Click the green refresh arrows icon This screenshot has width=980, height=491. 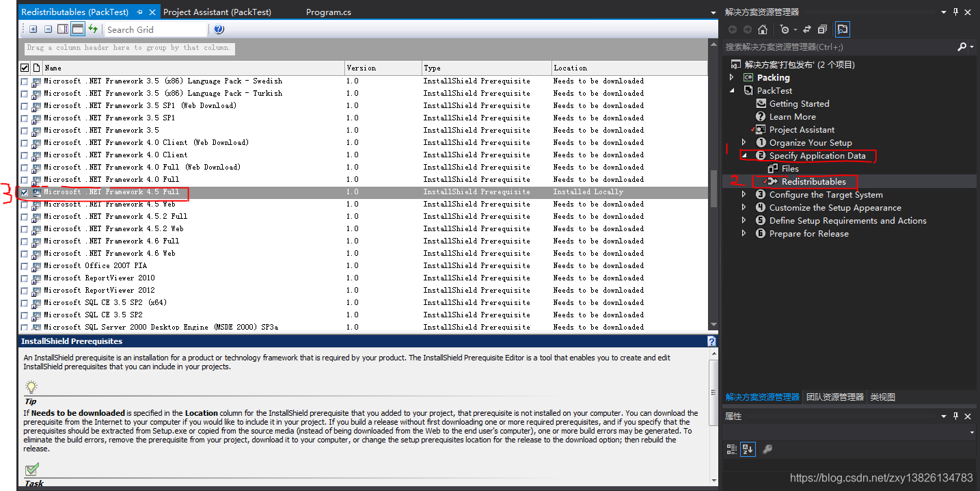click(93, 29)
